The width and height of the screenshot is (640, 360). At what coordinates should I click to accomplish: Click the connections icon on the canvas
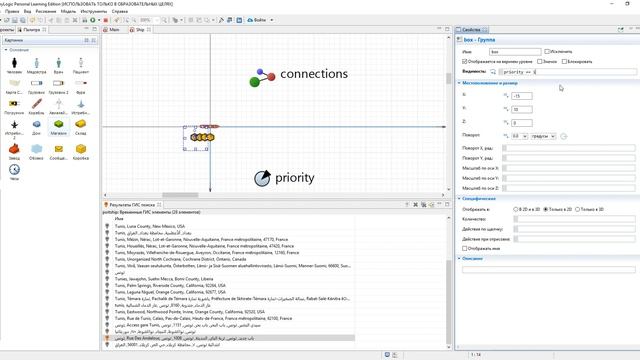(x=262, y=78)
